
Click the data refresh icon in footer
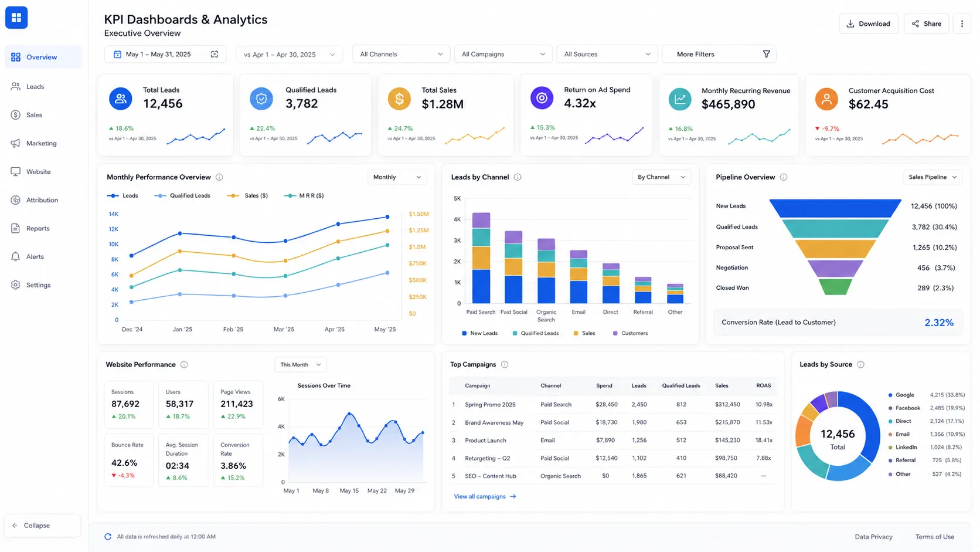tap(108, 536)
